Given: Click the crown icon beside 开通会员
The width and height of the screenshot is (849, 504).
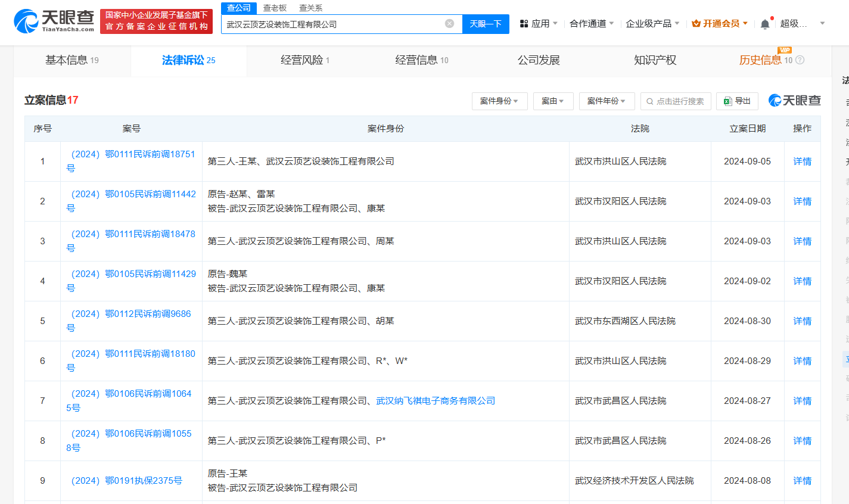Looking at the screenshot, I should coord(695,23).
